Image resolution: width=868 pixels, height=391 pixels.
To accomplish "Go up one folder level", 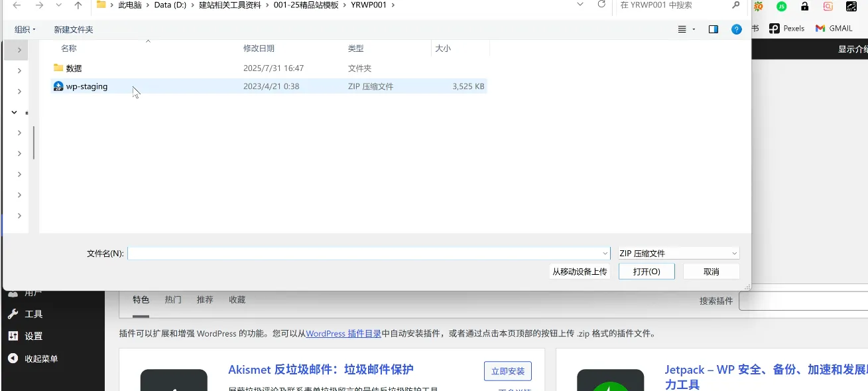I will 78,5.
